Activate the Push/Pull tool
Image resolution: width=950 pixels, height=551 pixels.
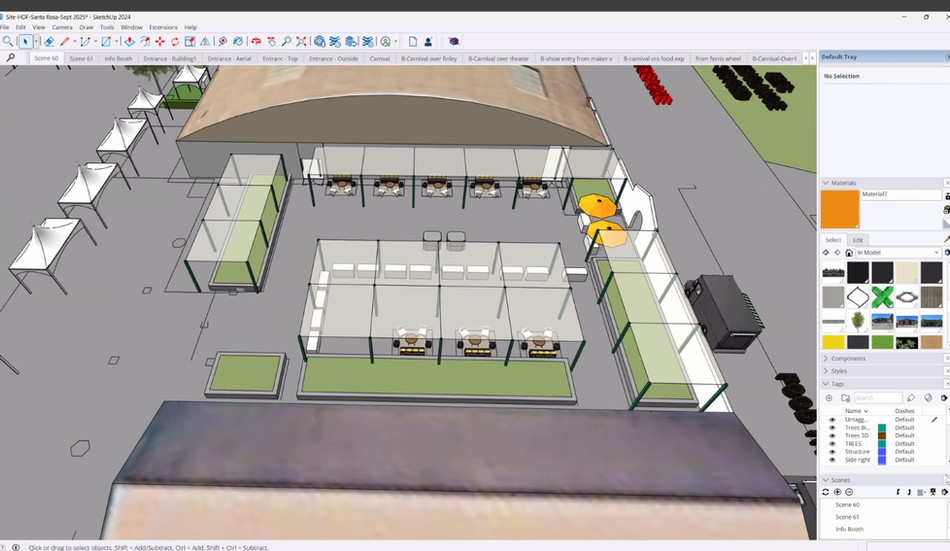(x=130, y=41)
